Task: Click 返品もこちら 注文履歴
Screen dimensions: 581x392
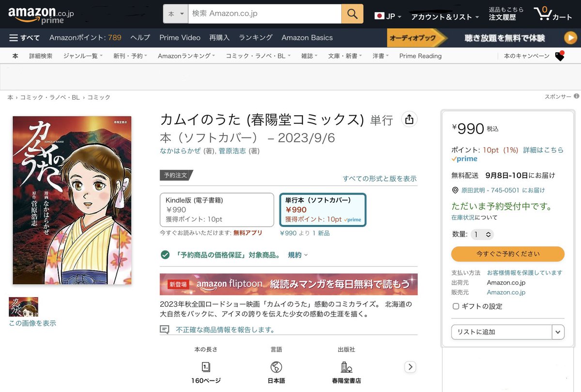Action: [506, 14]
